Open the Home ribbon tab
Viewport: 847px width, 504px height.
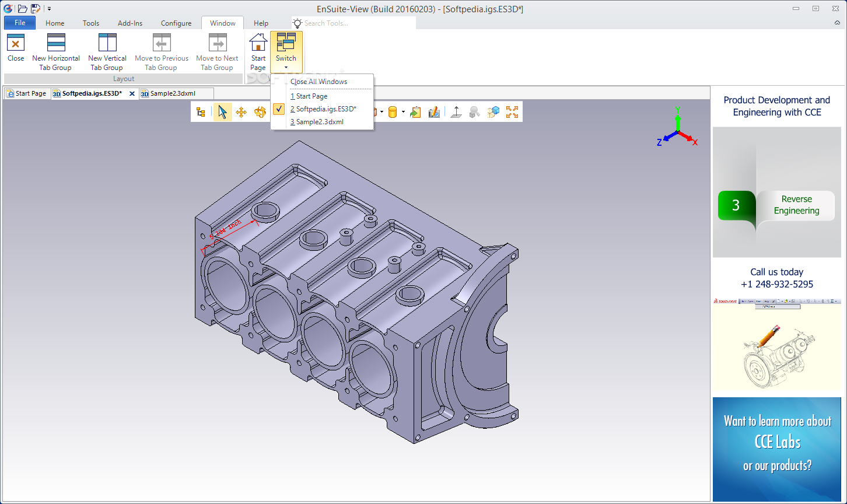(x=55, y=23)
